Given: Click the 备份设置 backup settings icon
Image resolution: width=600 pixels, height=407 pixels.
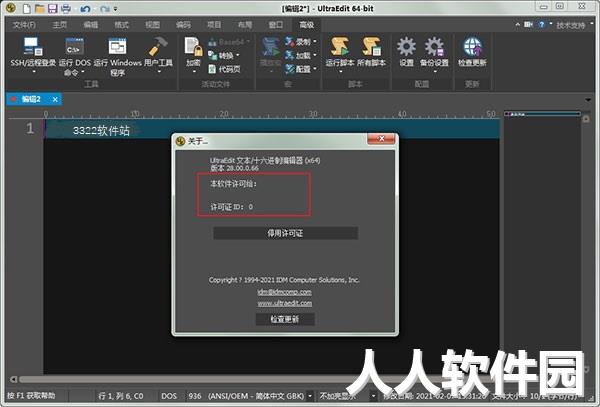Looking at the screenshot, I should (x=434, y=47).
